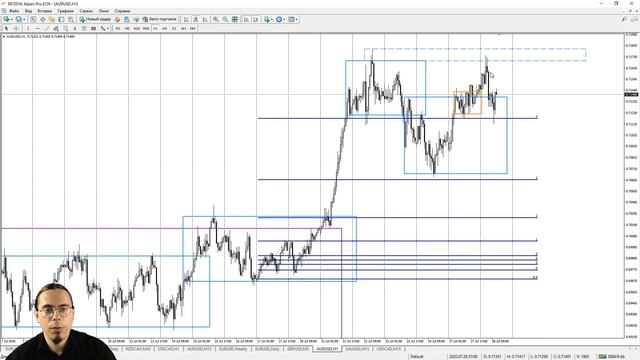Select the Text tool

pyautogui.click(x=75, y=28)
